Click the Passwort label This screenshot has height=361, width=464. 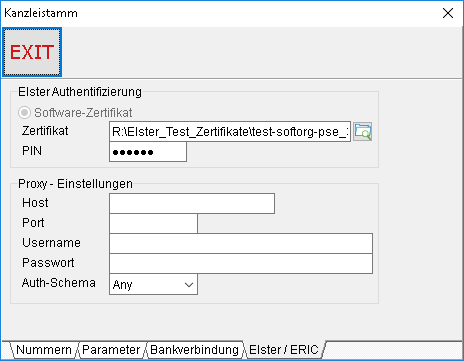click(48, 263)
